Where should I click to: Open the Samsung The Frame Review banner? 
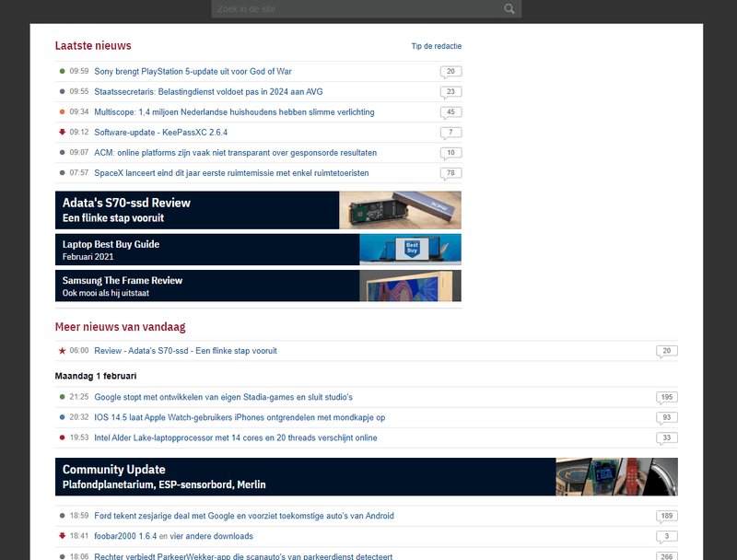pyautogui.click(x=258, y=286)
